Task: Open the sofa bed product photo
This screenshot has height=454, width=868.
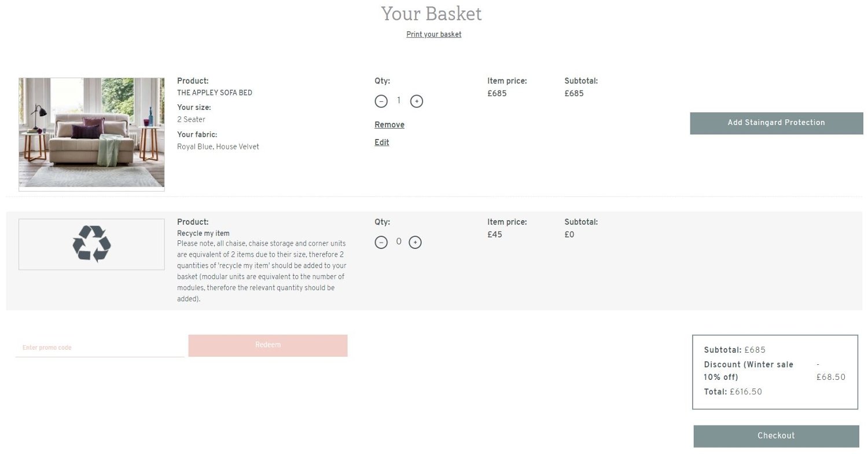Action: 91,134
